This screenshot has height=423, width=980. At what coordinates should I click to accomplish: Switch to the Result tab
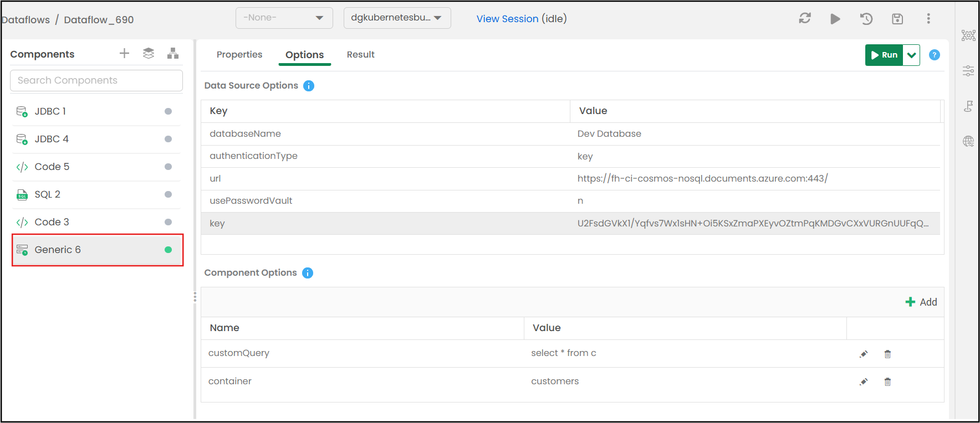click(361, 54)
